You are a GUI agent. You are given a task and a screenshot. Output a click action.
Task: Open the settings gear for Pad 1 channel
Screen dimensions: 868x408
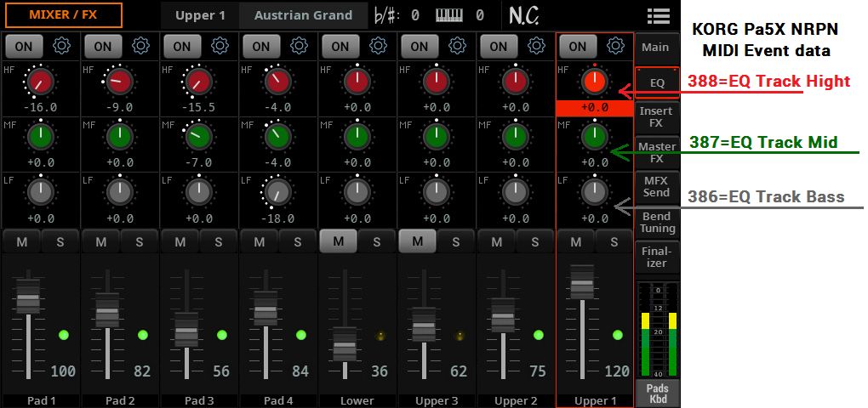click(61, 46)
